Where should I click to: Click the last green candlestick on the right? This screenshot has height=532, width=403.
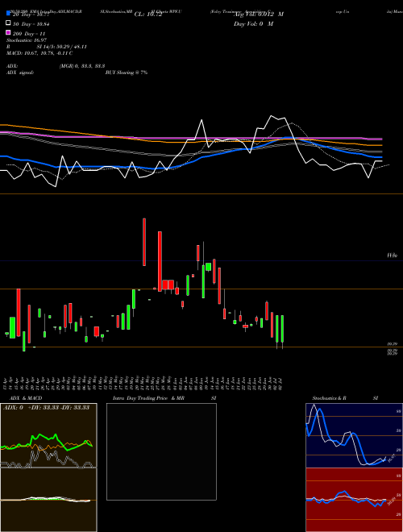(282, 330)
